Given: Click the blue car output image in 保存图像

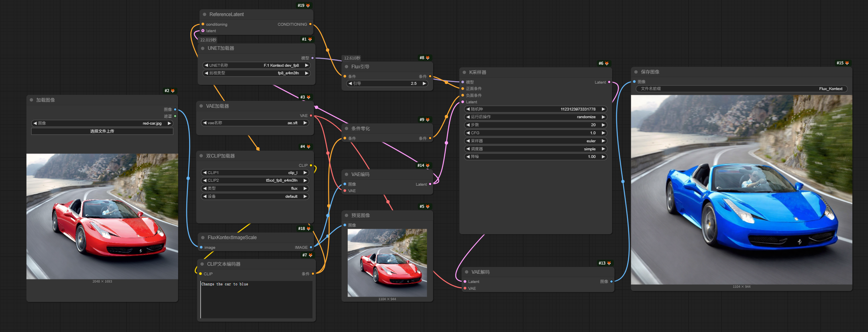Looking at the screenshot, I should [741, 190].
